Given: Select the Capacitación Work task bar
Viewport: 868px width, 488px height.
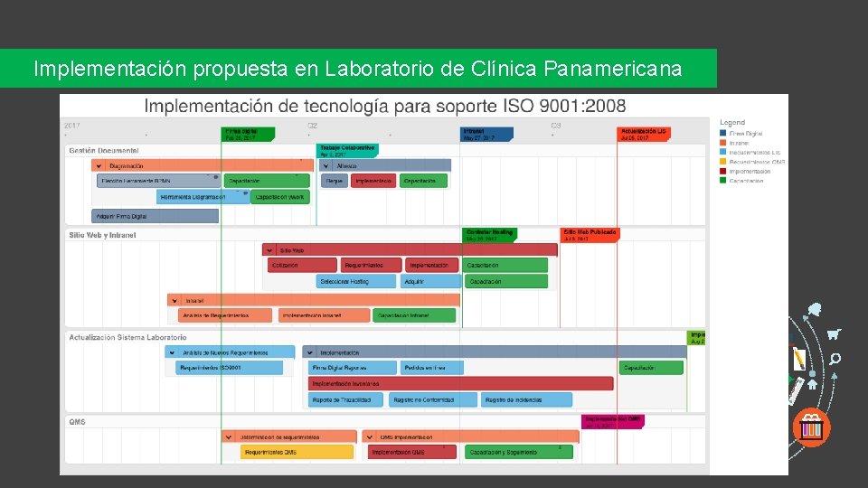Looking at the screenshot, I should pyautogui.click(x=280, y=197).
